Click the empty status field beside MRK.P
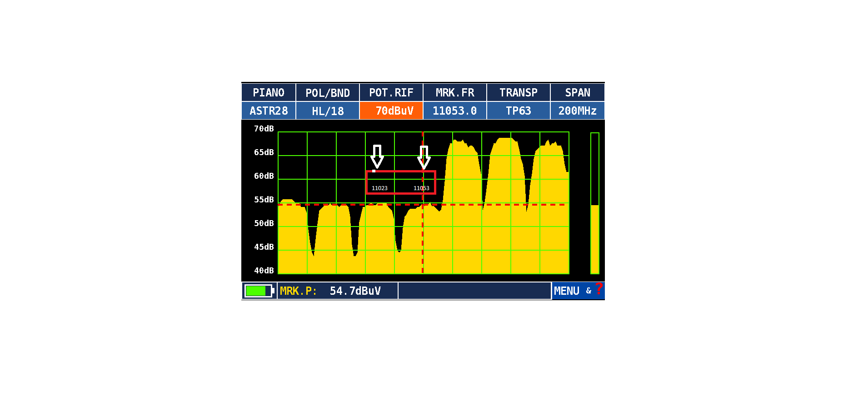868x393 pixels. click(x=475, y=291)
